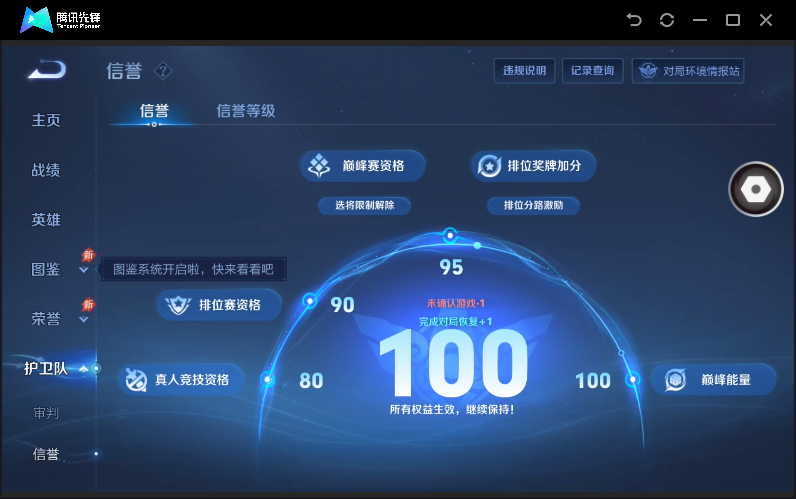Close the Tencent Pioneer window
Screen dimensions: 796x499
[x=766, y=20]
